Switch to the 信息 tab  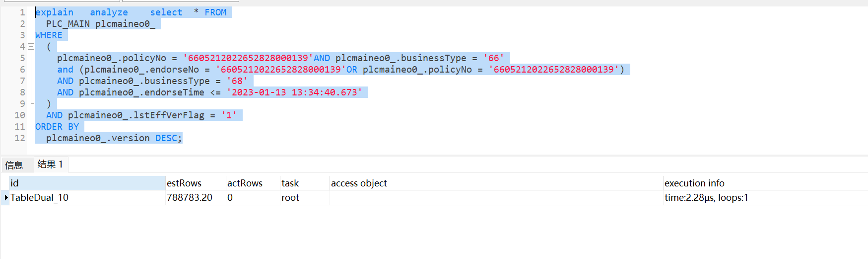click(14, 165)
